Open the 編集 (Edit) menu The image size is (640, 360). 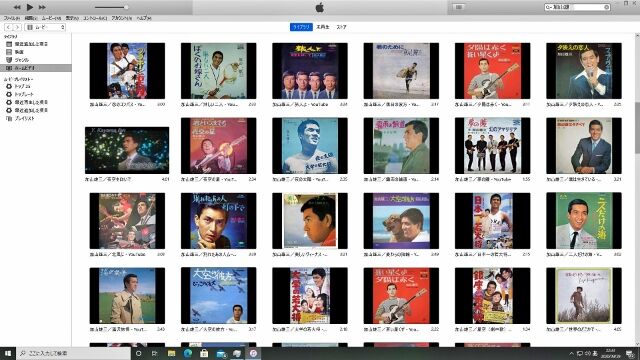coord(31,18)
